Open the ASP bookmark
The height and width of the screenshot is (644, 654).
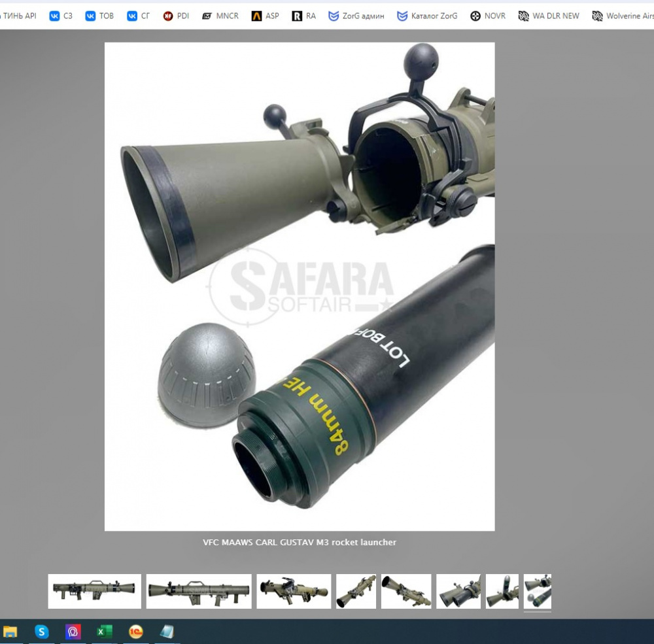(x=266, y=16)
